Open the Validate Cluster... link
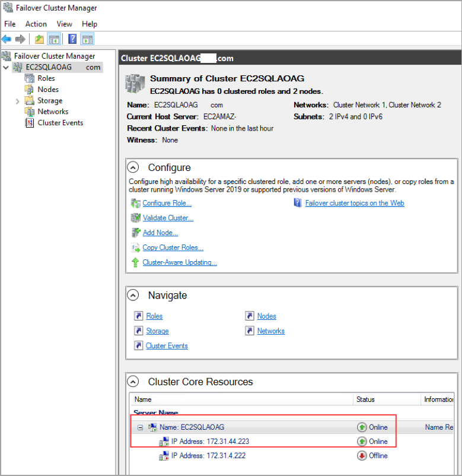Image resolution: width=462 pixels, height=476 pixels. [168, 218]
